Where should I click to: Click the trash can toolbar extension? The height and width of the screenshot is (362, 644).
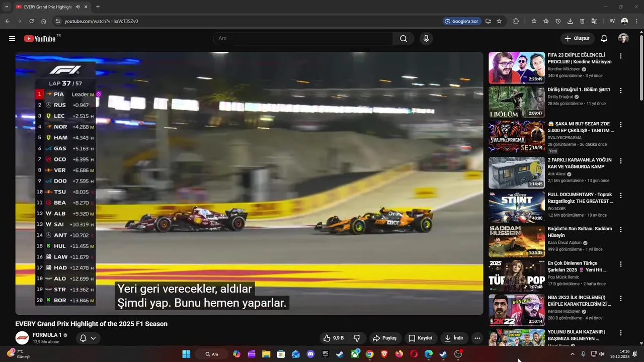tap(582, 21)
